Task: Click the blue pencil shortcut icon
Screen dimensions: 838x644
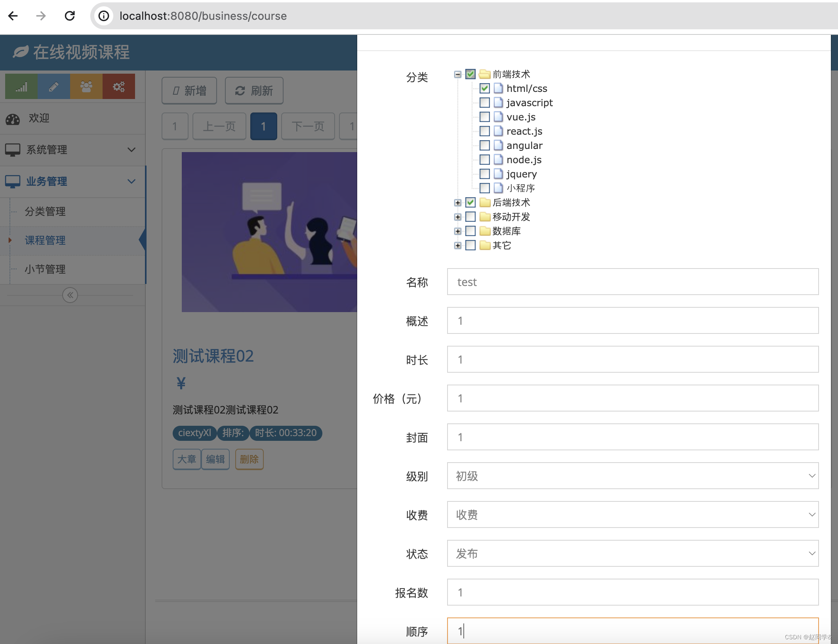Action: click(54, 86)
